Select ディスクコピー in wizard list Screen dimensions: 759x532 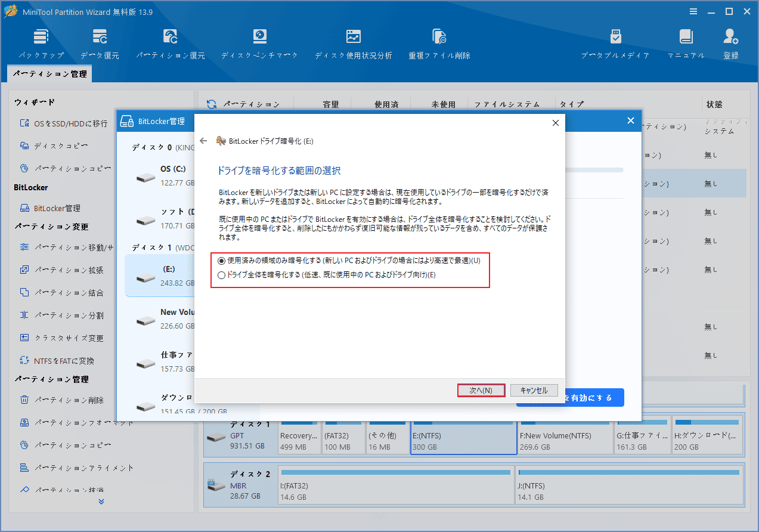point(55,146)
